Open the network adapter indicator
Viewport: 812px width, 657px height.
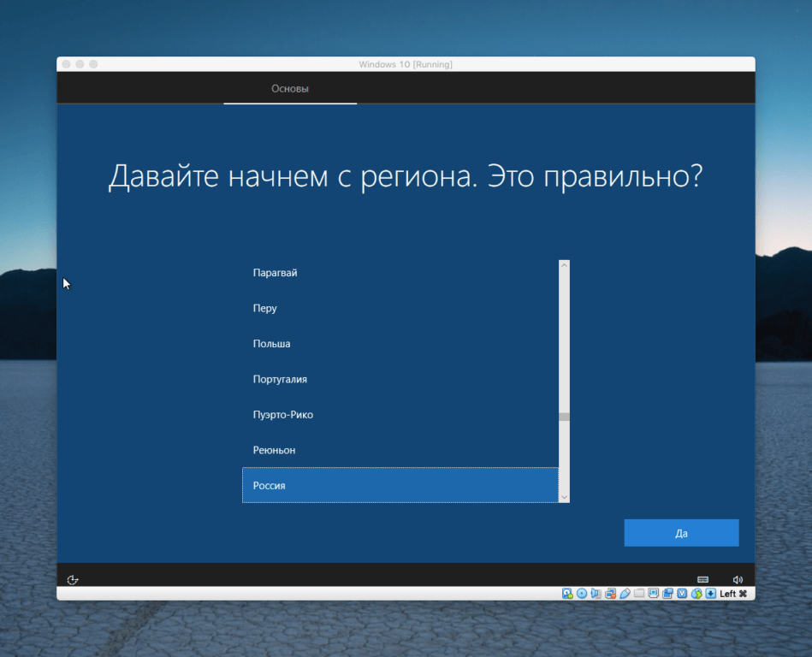tap(611, 594)
